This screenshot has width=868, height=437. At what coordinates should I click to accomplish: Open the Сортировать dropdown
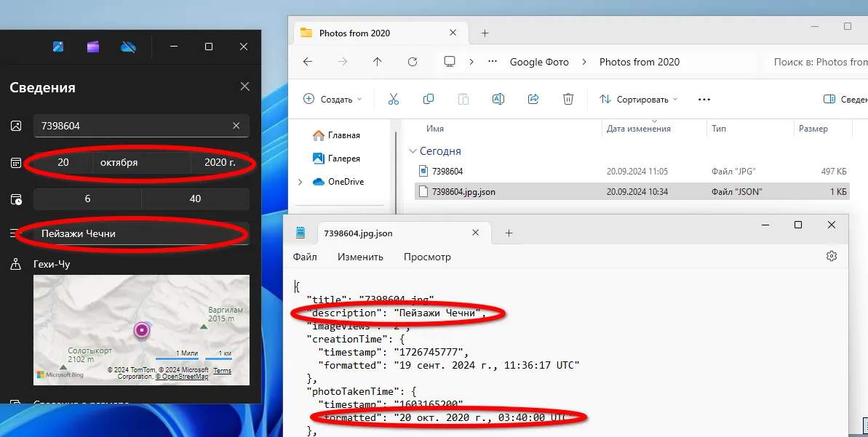[x=638, y=99]
